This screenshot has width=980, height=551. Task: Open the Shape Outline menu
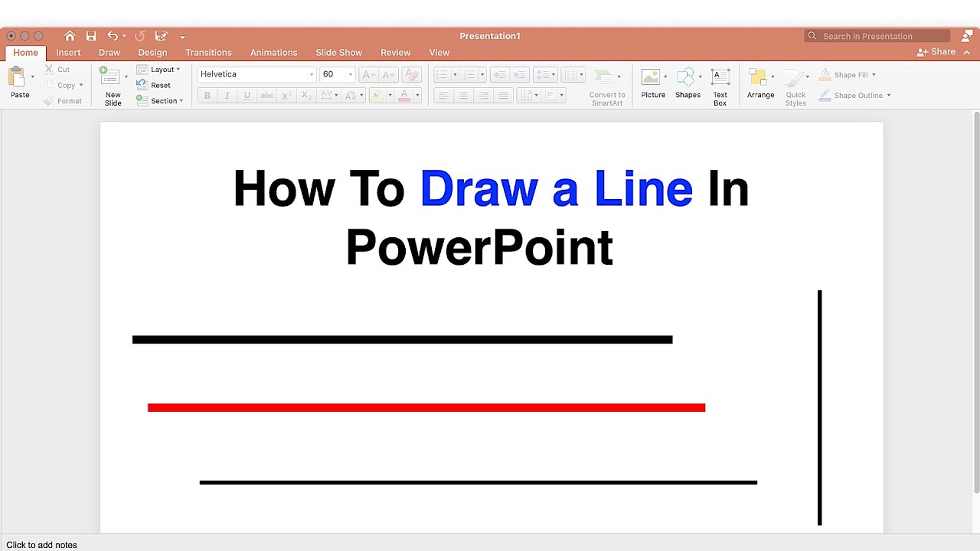855,96
